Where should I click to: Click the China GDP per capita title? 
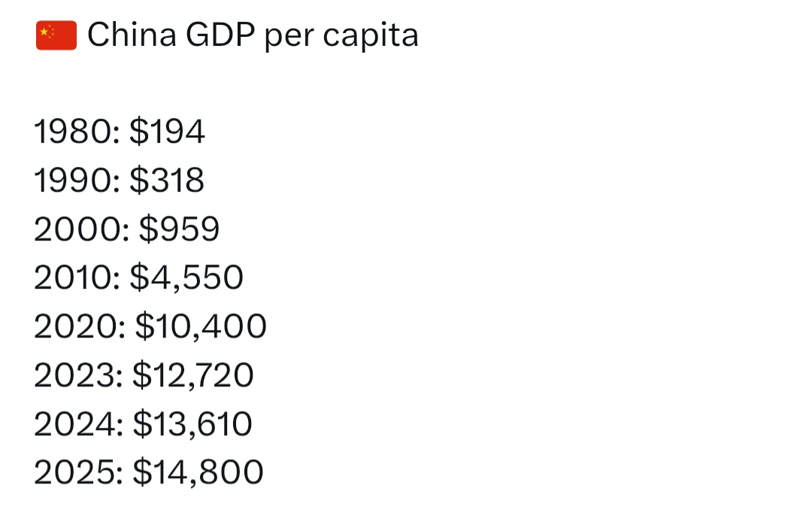point(253,35)
